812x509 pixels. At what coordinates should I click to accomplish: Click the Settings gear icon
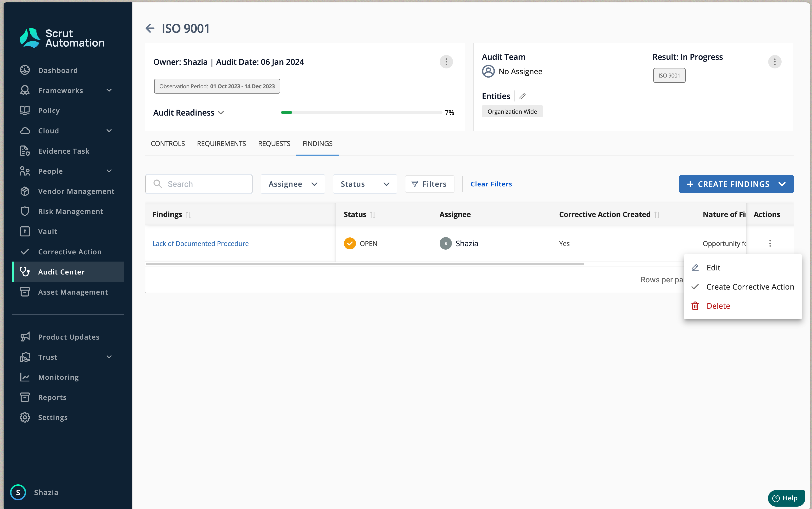(25, 417)
